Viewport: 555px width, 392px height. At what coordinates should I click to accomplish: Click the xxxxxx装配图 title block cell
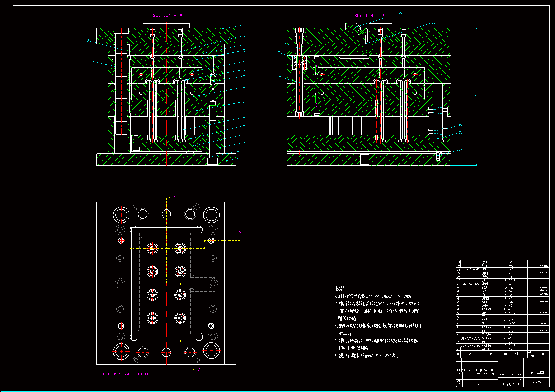[536, 373]
